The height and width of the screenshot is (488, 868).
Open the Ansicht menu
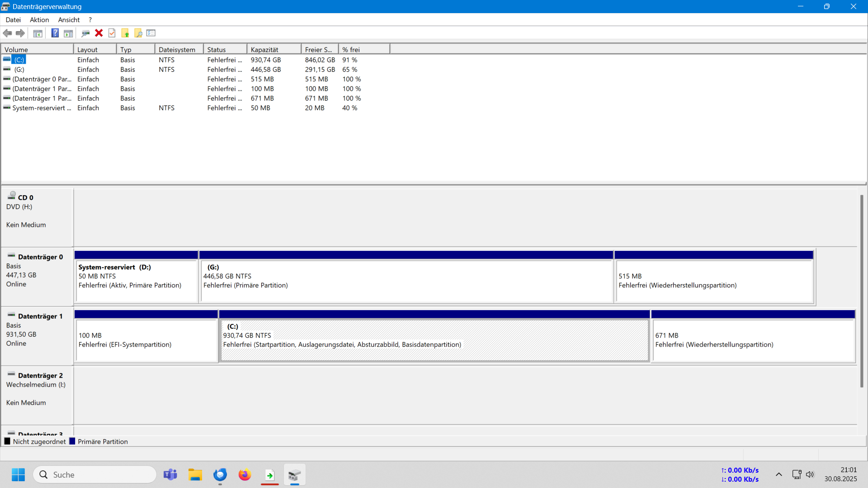(x=69, y=19)
